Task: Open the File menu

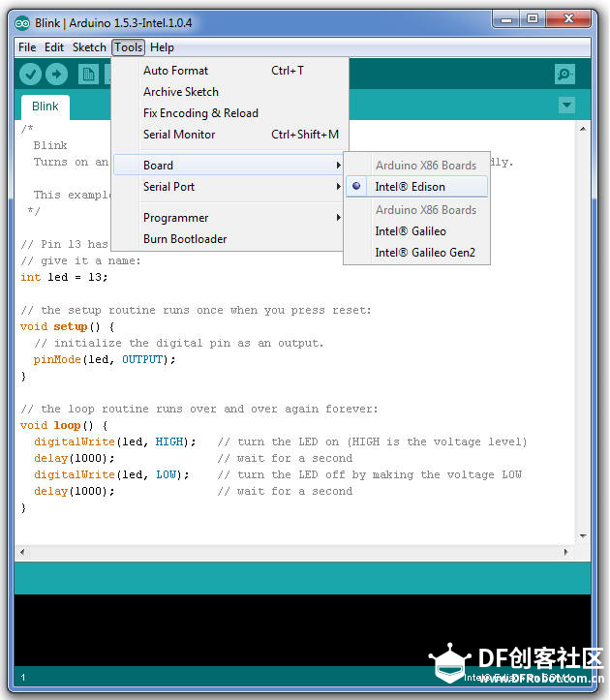Action: (x=27, y=47)
